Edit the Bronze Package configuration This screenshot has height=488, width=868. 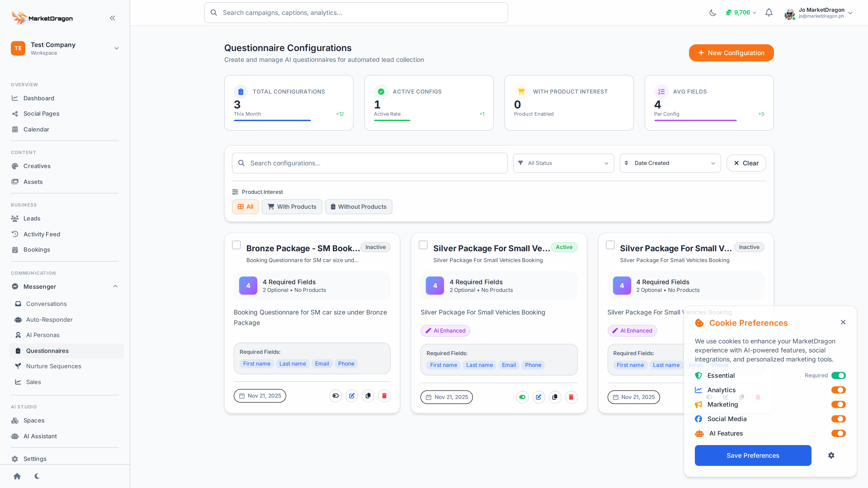pyautogui.click(x=352, y=396)
